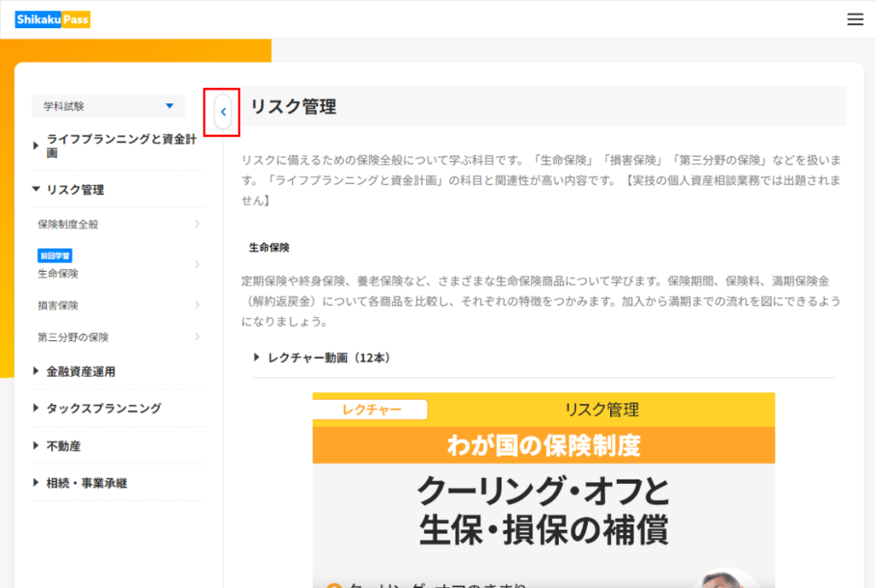Screen dimensions: 875x588
Task: Open 損害保険 sidebar item
Action: 118,305
